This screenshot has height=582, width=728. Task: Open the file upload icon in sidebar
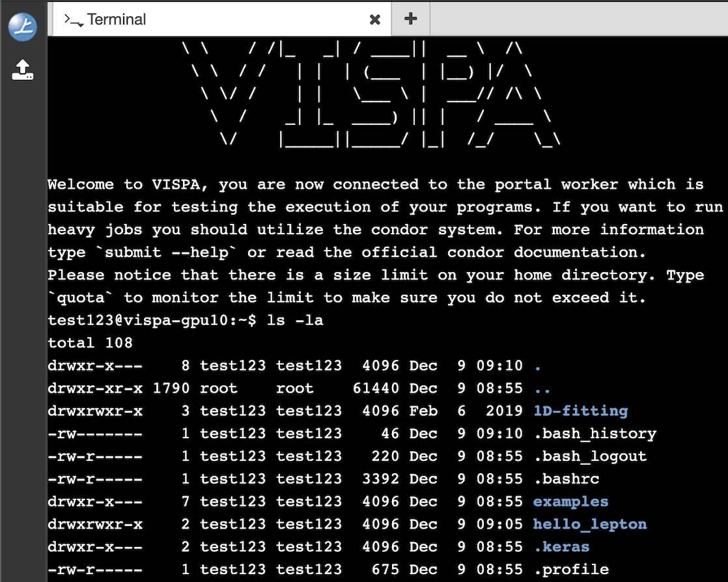[22, 69]
